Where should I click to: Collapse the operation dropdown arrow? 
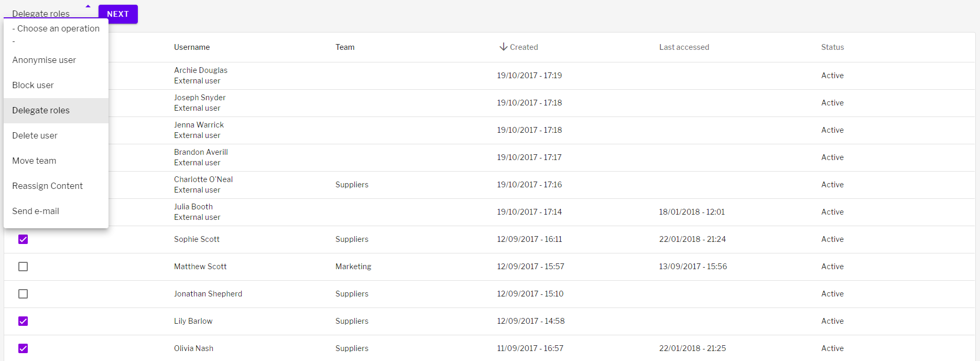[x=88, y=7]
